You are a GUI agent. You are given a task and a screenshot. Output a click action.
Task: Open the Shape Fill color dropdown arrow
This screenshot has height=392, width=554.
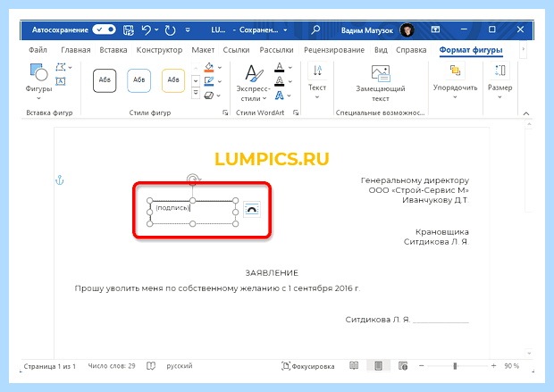point(220,68)
